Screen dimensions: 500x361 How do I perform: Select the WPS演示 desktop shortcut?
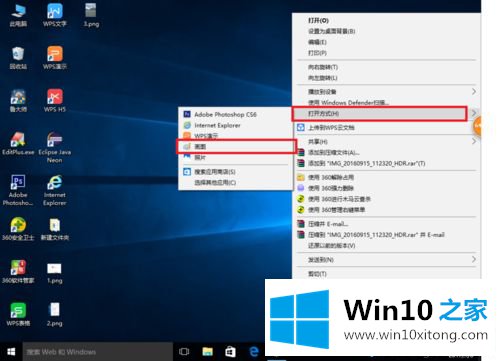[55, 58]
